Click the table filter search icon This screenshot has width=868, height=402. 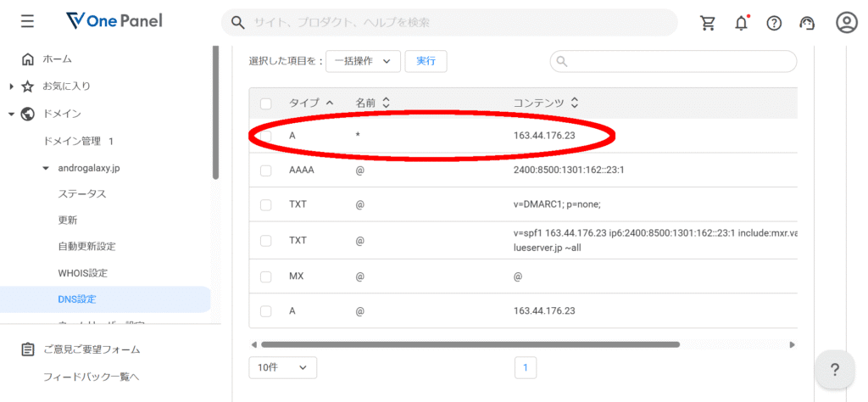(x=562, y=61)
